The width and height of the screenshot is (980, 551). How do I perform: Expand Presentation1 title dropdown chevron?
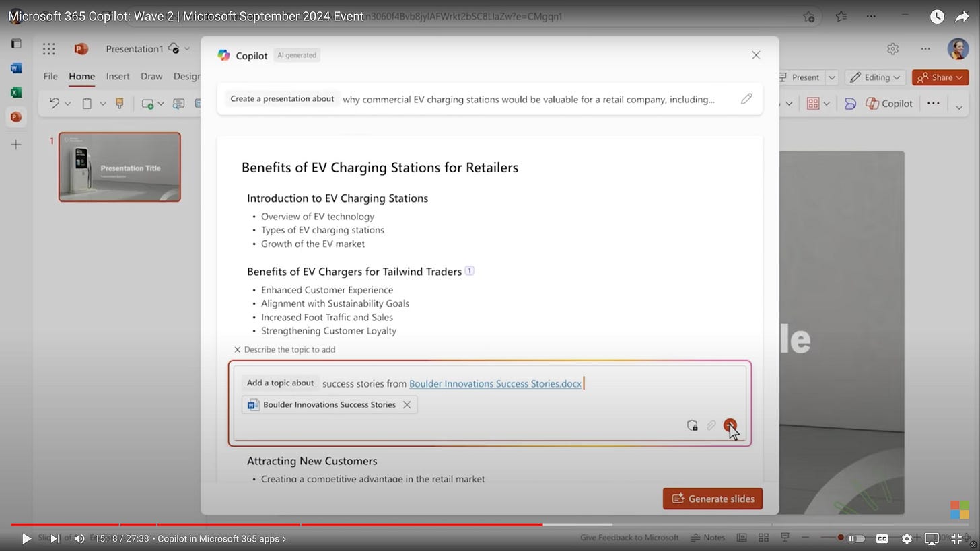[x=187, y=48]
